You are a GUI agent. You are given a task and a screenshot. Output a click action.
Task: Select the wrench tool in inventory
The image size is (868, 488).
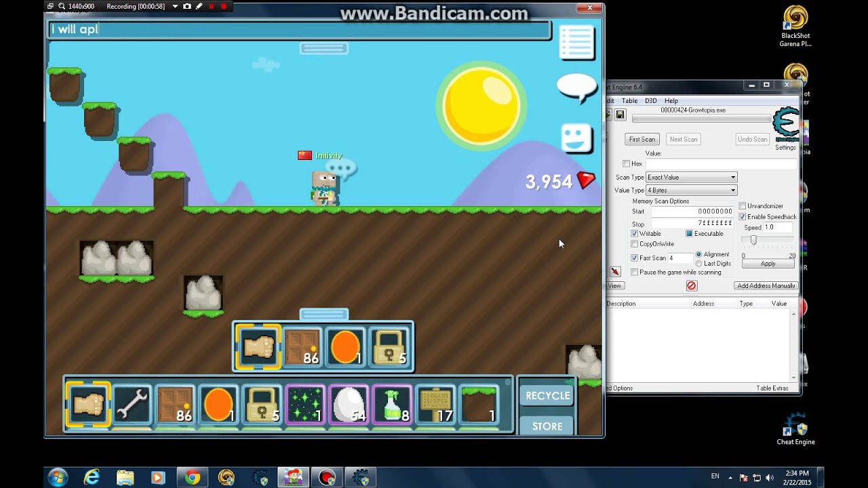[132, 405]
